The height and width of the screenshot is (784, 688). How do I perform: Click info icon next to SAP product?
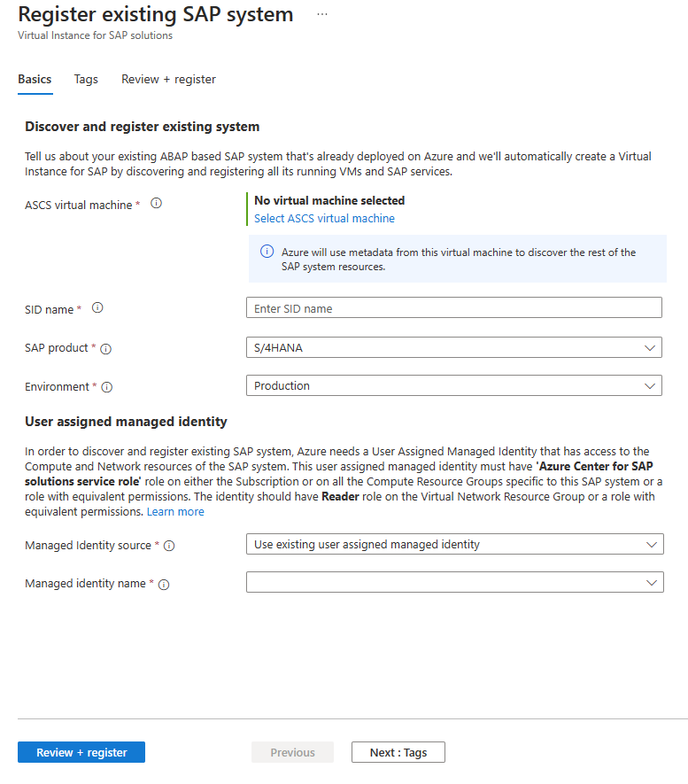[106, 349]
